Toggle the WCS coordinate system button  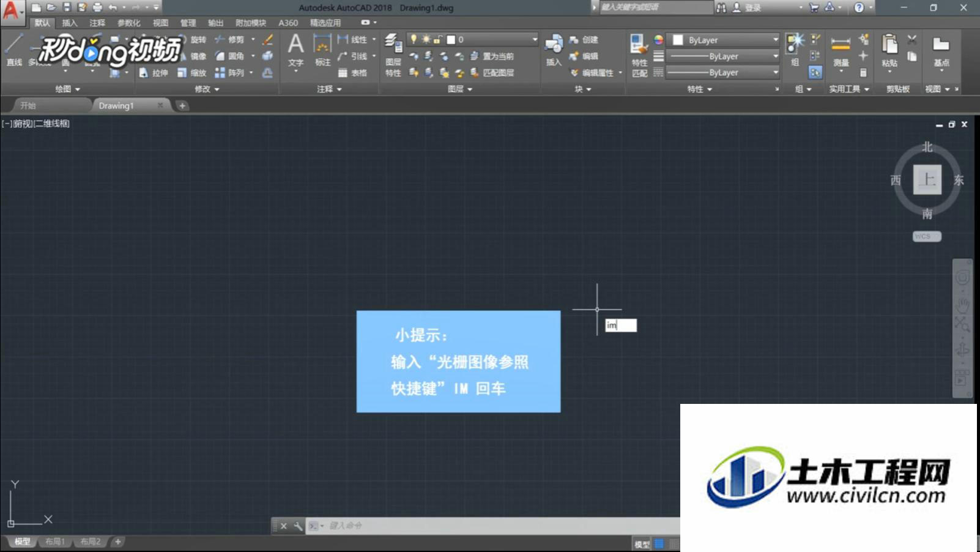click(x=927, y=236)
